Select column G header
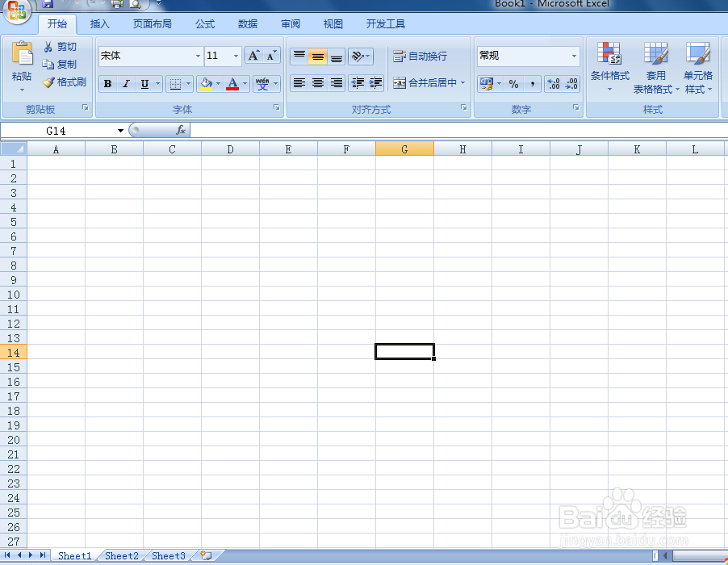Viewport: 728px width, 565px height. pos(404,149)
